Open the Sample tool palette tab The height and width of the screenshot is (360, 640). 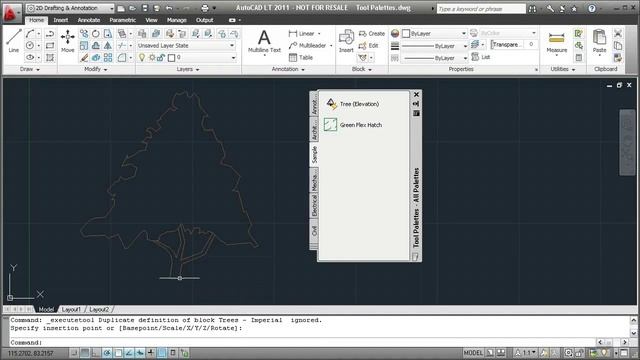click(x=314, y=154)
